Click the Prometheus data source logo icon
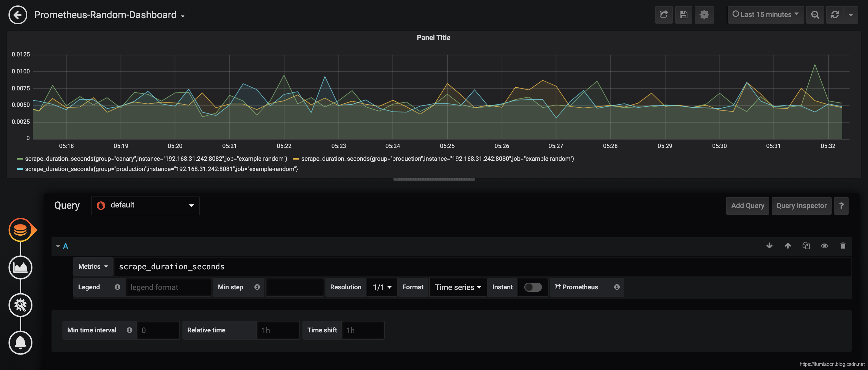This screenshot has width=868, height=370. [101, 205]
